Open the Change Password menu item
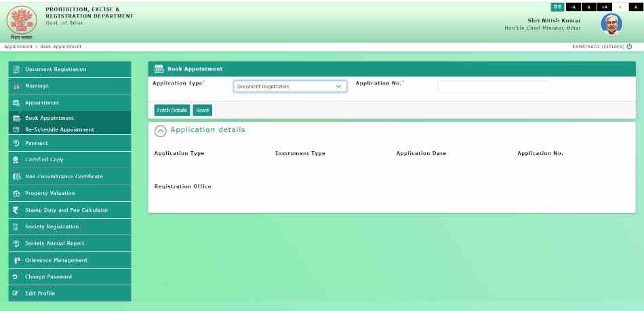The image size is (644, 311). (x=70, y=277)
